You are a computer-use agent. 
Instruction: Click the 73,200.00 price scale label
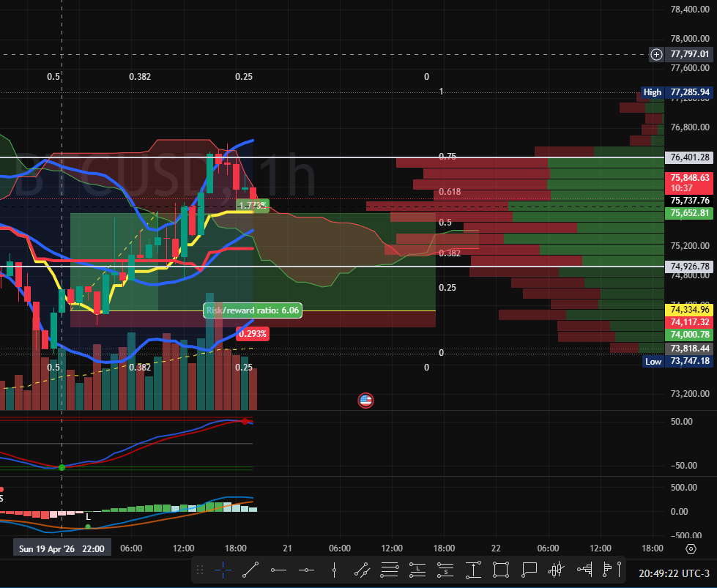pos(690,394)
